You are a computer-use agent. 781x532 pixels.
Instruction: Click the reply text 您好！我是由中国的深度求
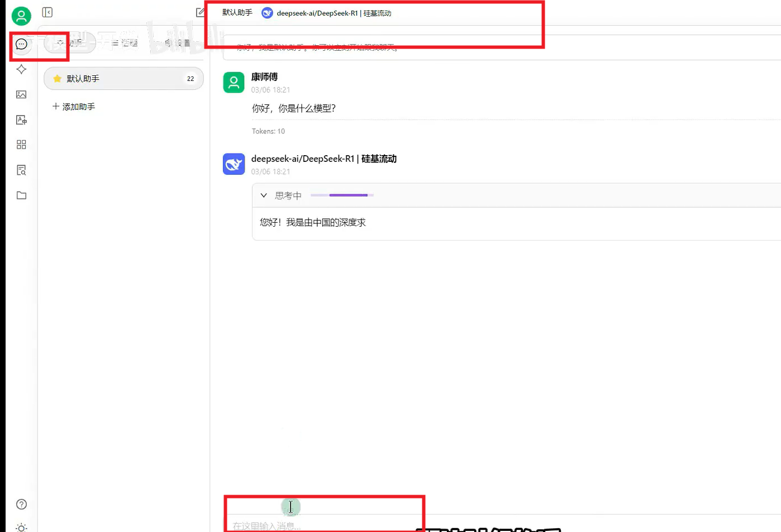coord(313,222)
